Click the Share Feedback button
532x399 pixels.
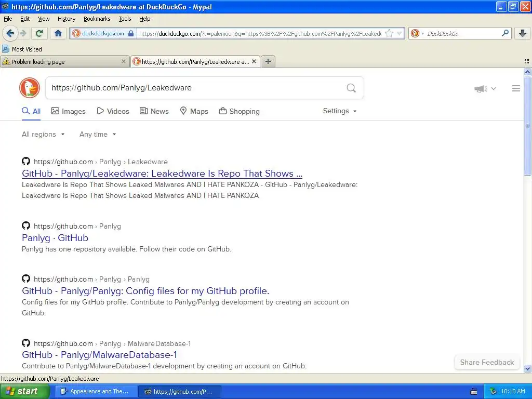[487, 362]
